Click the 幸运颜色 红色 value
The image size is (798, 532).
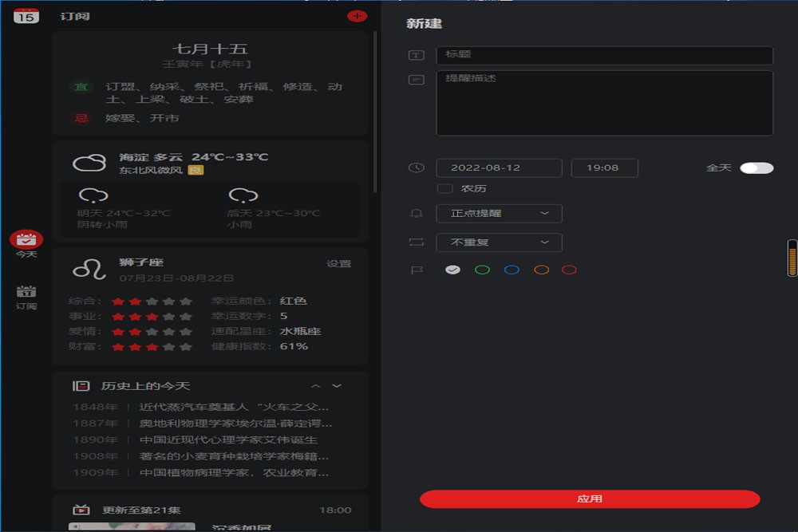point(293,301)
